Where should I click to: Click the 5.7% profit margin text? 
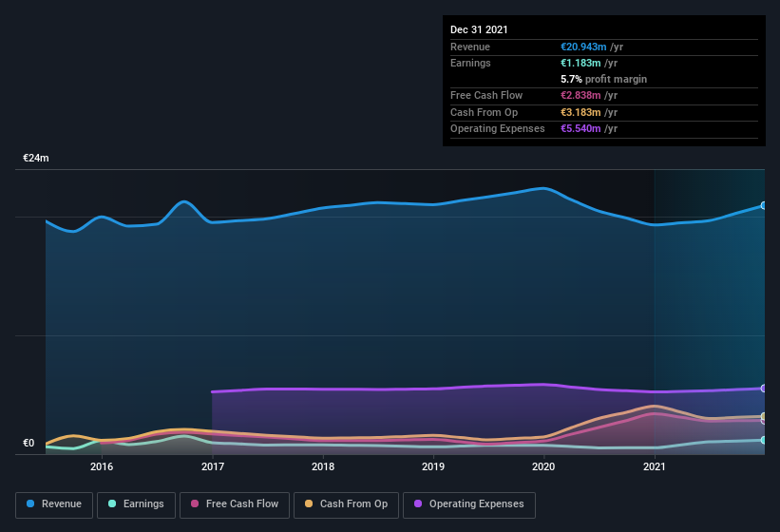pyautogui.click(x=604, y=79)
